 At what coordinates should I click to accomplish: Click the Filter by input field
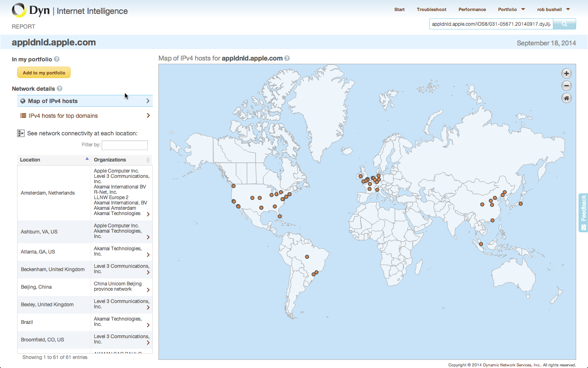pos(125,145)
